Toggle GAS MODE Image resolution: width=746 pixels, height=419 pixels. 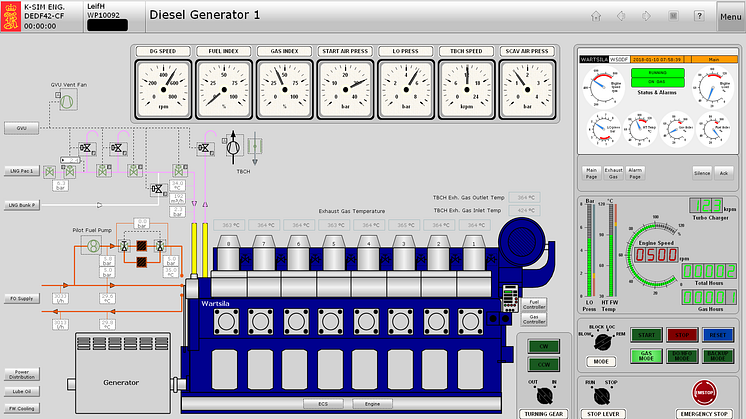coord(646,356)
